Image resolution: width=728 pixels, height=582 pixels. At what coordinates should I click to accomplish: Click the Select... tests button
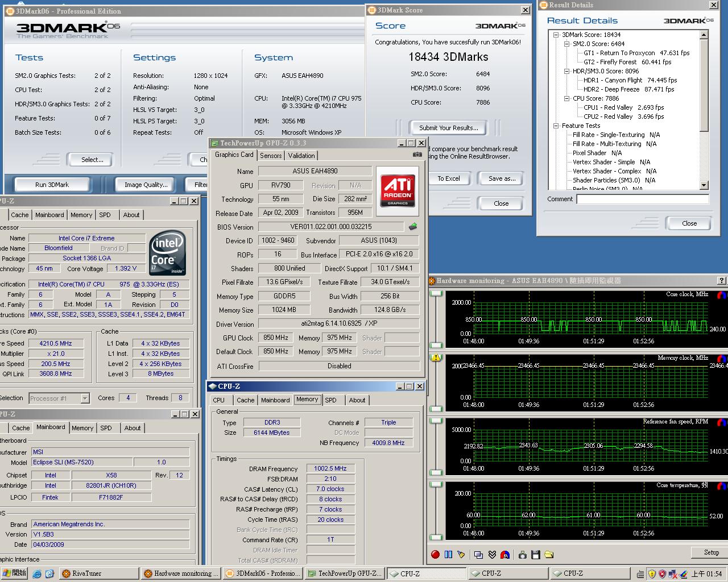point(92,160)
